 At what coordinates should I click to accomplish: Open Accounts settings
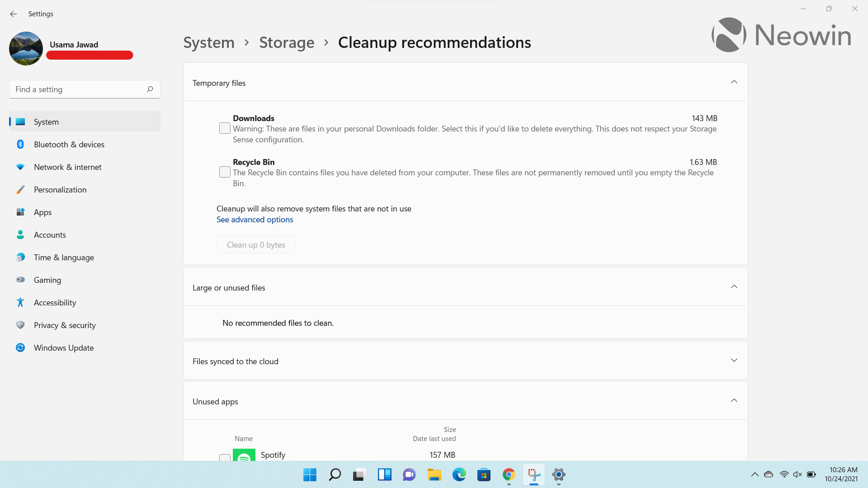pos(50,235)
